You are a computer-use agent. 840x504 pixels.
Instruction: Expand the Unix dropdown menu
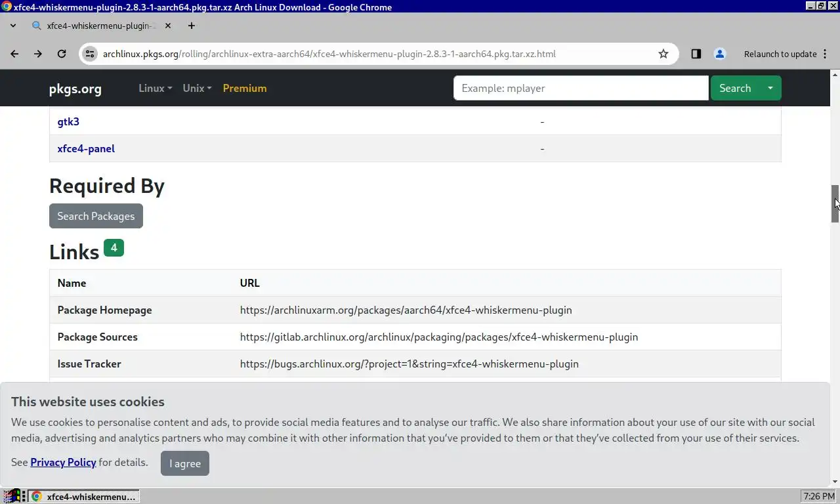197,88
